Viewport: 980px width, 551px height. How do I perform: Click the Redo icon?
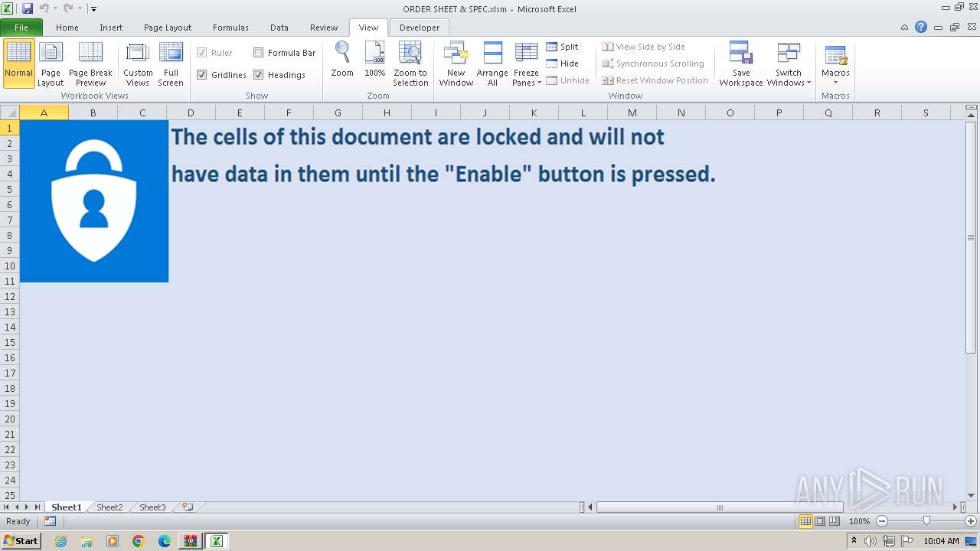[68, 8]
